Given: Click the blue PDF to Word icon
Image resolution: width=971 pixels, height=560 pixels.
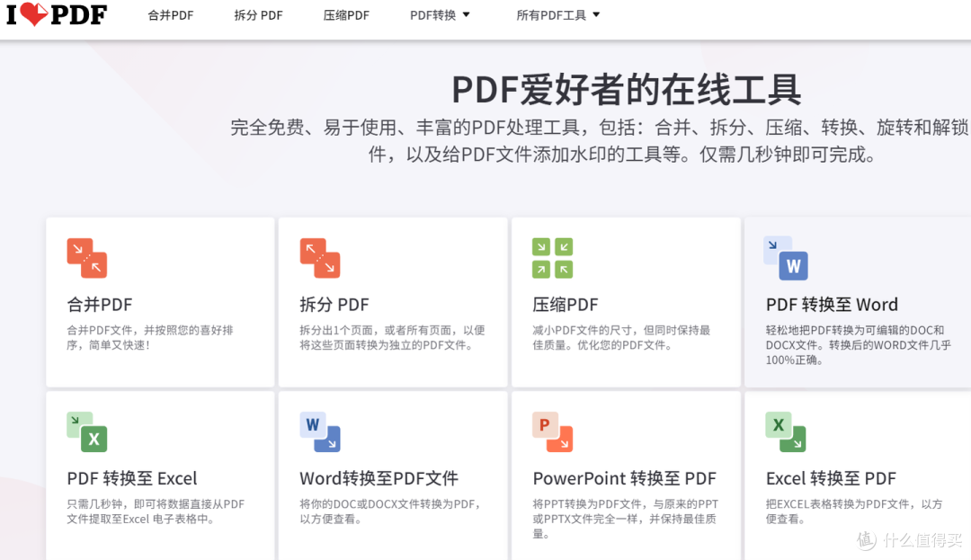Looking at the screenshot, I should coord(786,258).
